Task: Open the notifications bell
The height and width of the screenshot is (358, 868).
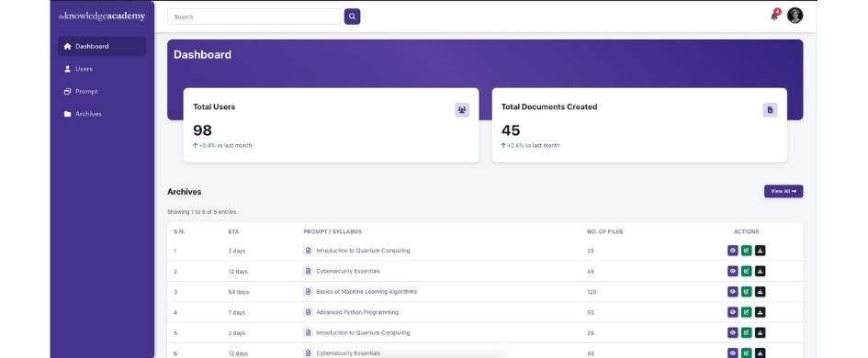Action: (x=774, y=15)
